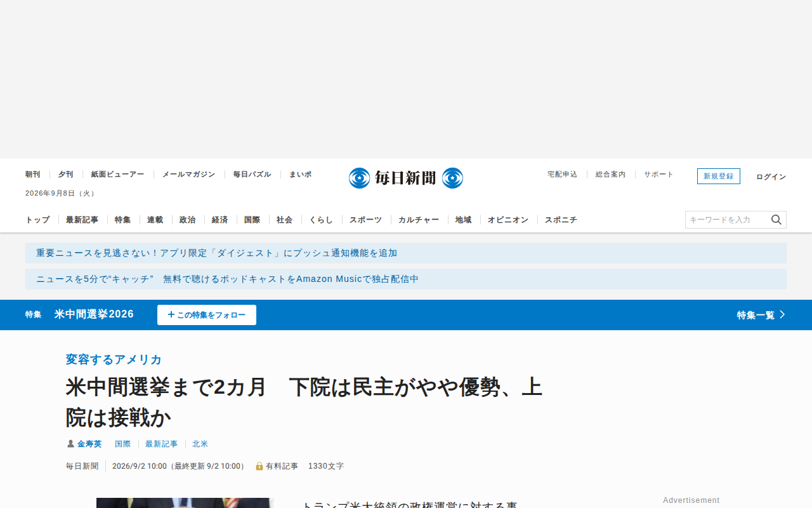Open the ログイン link
This screenshot has width=812, height=508.
(771, 177)
